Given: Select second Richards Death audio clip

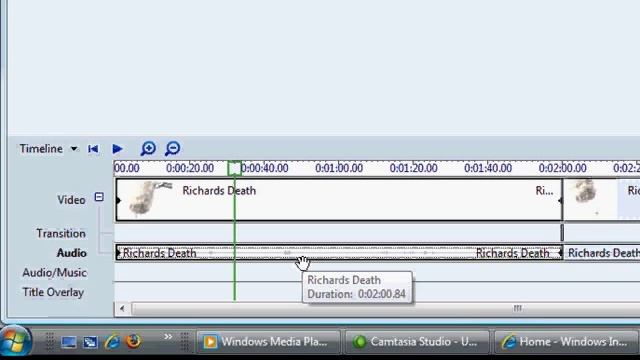Looking at the screenshot, I should pos(602,253).
